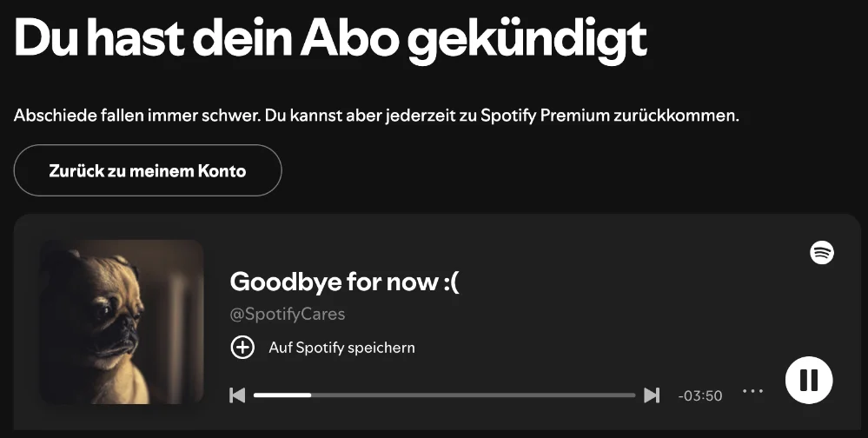Click the white played portion of progress bar
The image size is (868, 438).
click(x=282, y=395)
